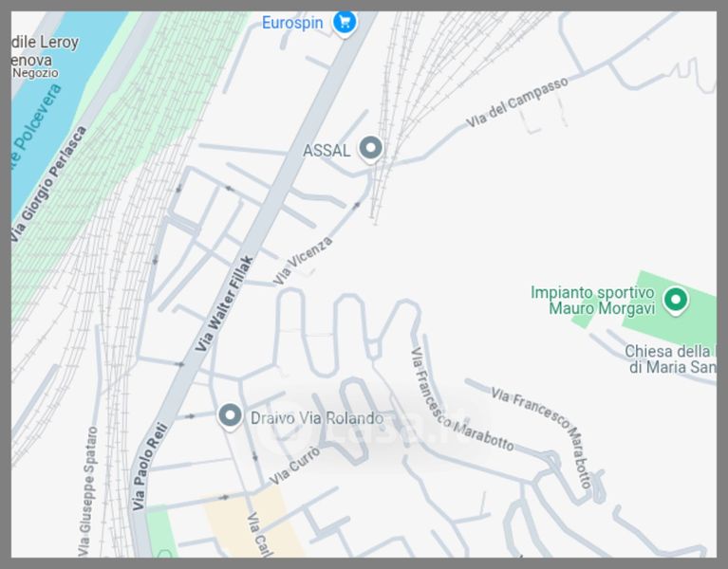Click the Impianto sportivo Mauro Morgavi pin
The image size is (728, 569).
(x=676, y=301)
